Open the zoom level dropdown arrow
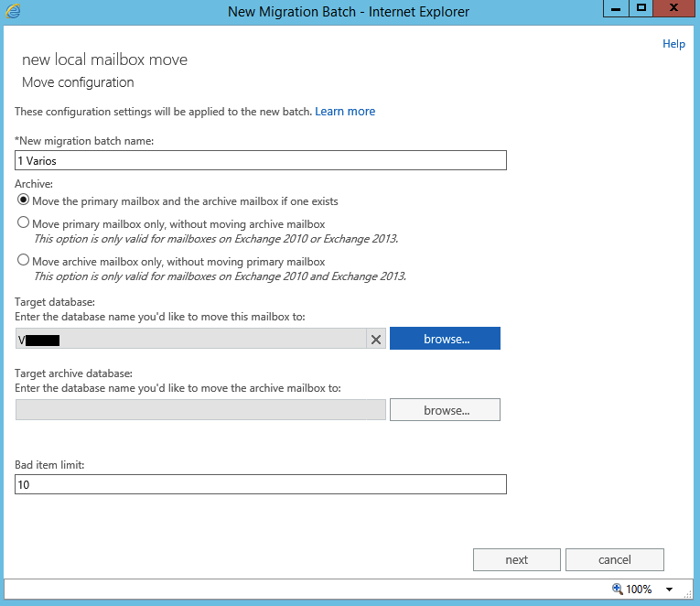Viewport: 700px width, 606px height. pyautogui.click(x=669, y=589)
